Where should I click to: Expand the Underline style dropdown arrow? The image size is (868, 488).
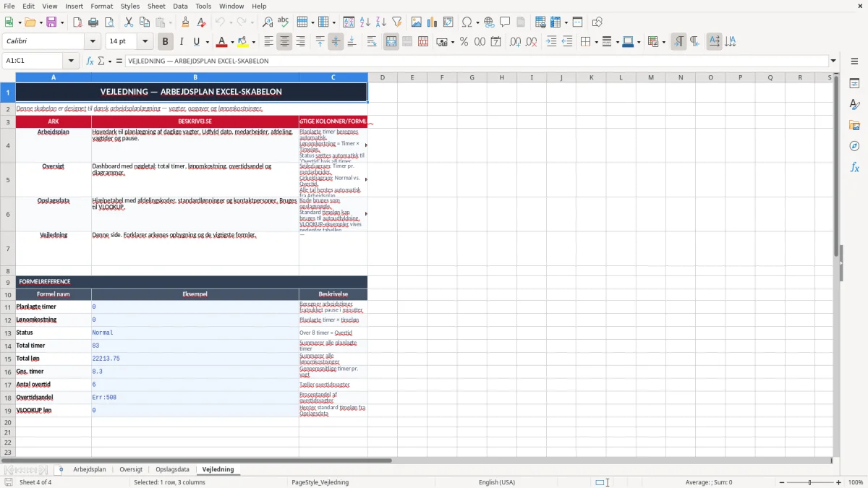point(207,42)
